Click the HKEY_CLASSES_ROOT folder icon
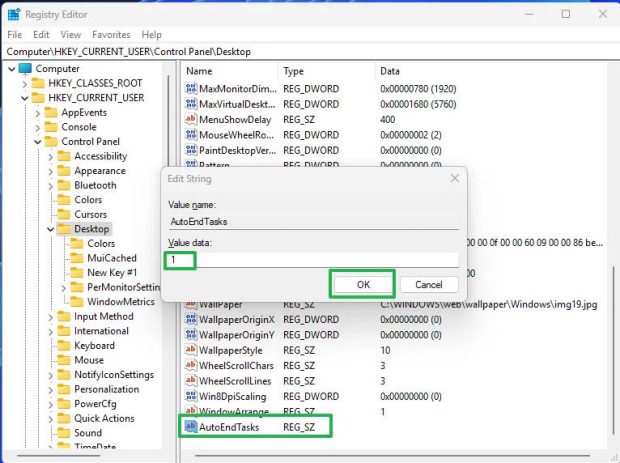This screenshot has height=463, width=620. pyautogui.click(x=38, y=83)
